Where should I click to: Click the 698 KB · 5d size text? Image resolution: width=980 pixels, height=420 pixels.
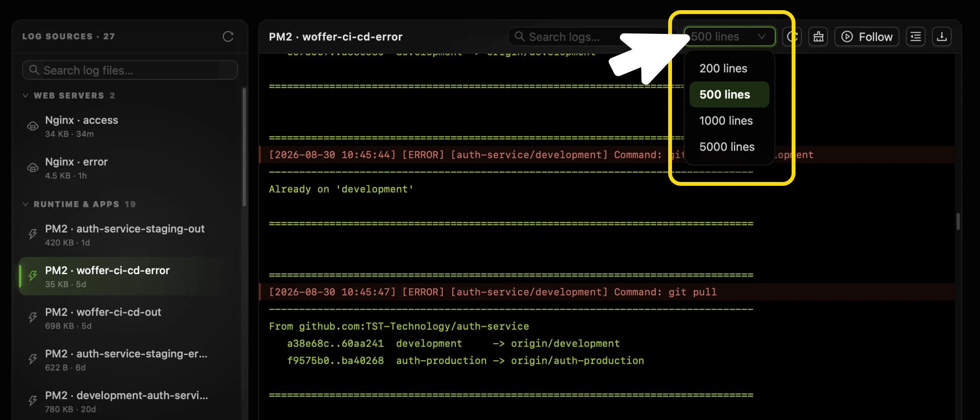tap(68, 326)
